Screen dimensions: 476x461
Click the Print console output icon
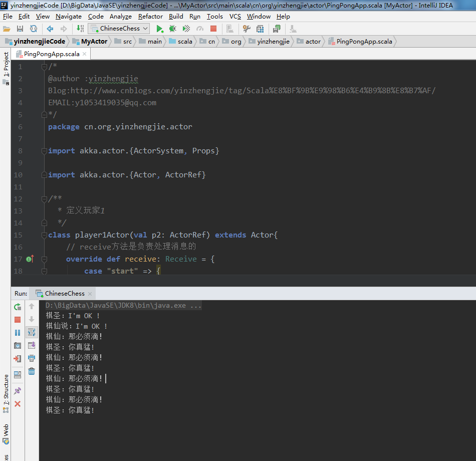tap(32, 358)
